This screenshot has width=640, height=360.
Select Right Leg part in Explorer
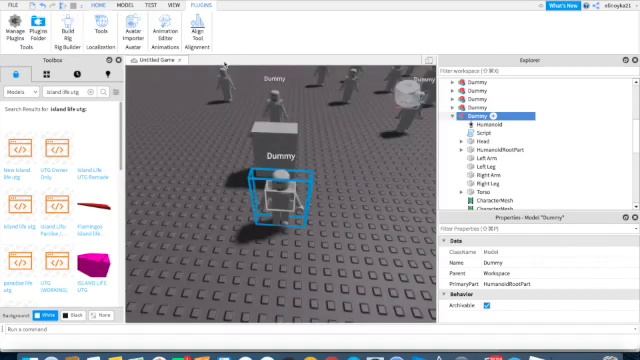click(x=487, y=184)
